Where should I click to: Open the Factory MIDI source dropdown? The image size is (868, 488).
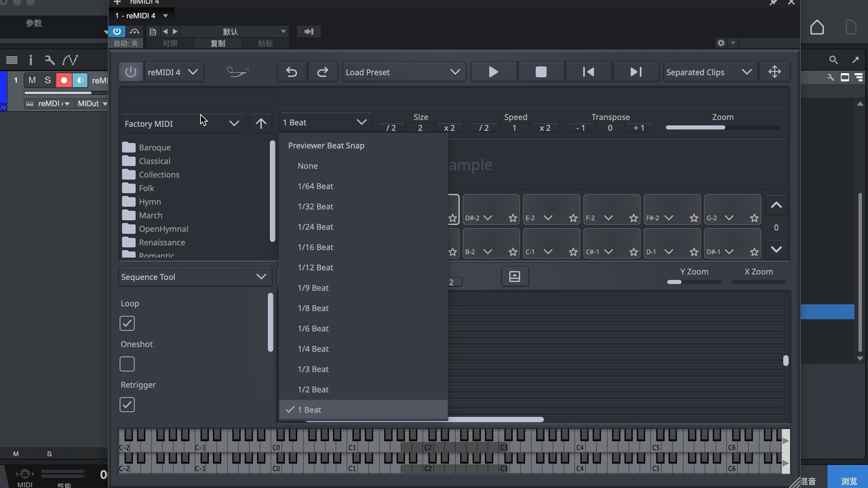(x=183, y=123)
